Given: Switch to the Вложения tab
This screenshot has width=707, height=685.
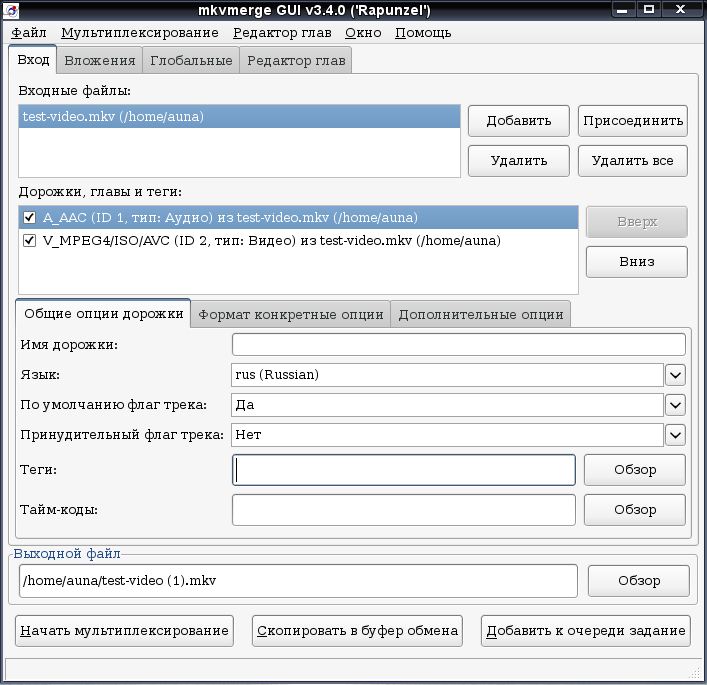Looking at the screenshot, I should click(x=100, y=60).
